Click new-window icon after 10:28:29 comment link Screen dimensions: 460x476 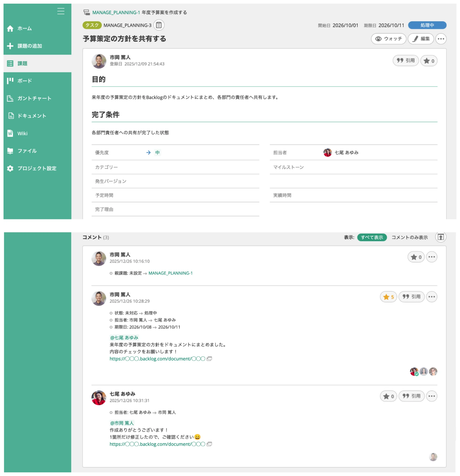(x=209, y=359)
